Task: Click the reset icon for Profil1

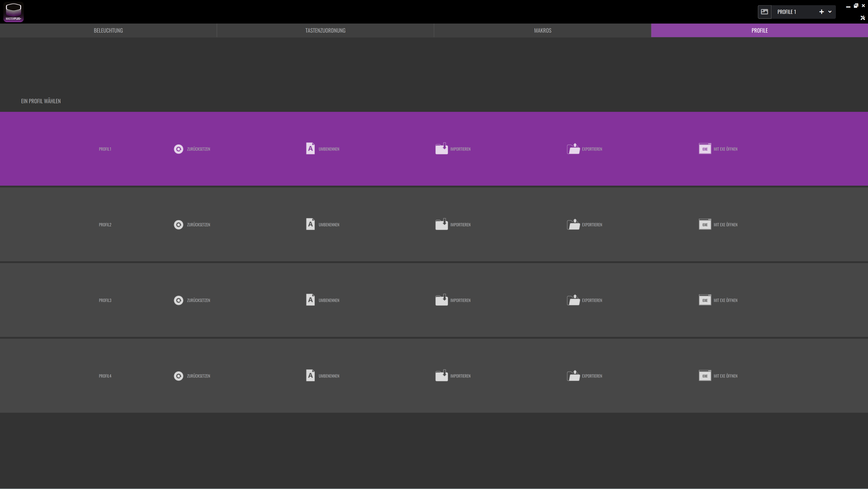Action: coord(179,149)
